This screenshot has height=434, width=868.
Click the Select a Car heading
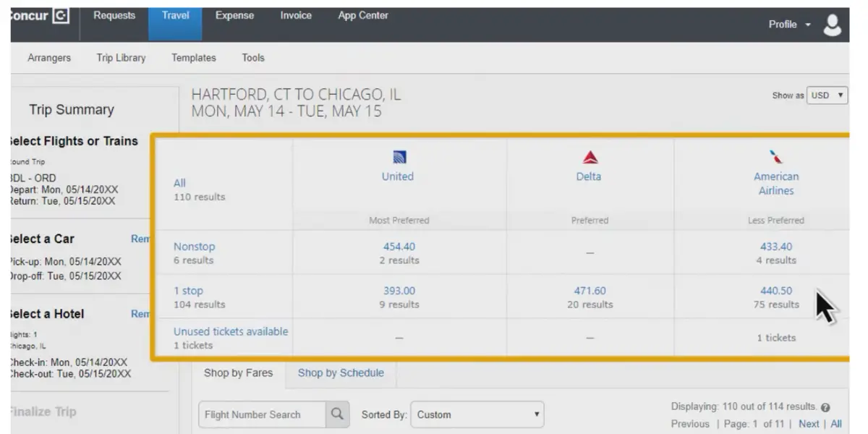(x=43, y=239)
